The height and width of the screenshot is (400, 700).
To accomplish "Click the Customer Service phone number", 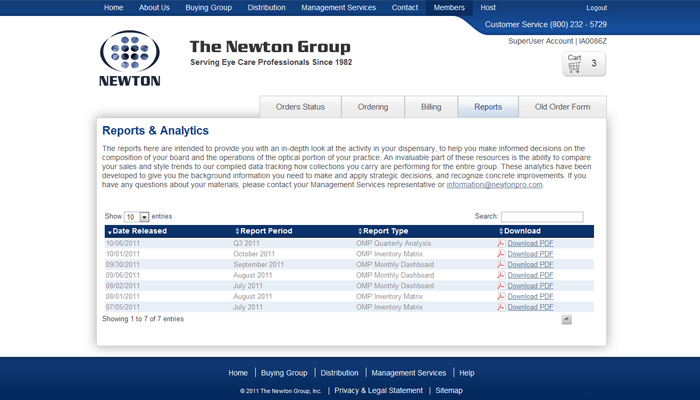I will (578, 25).
